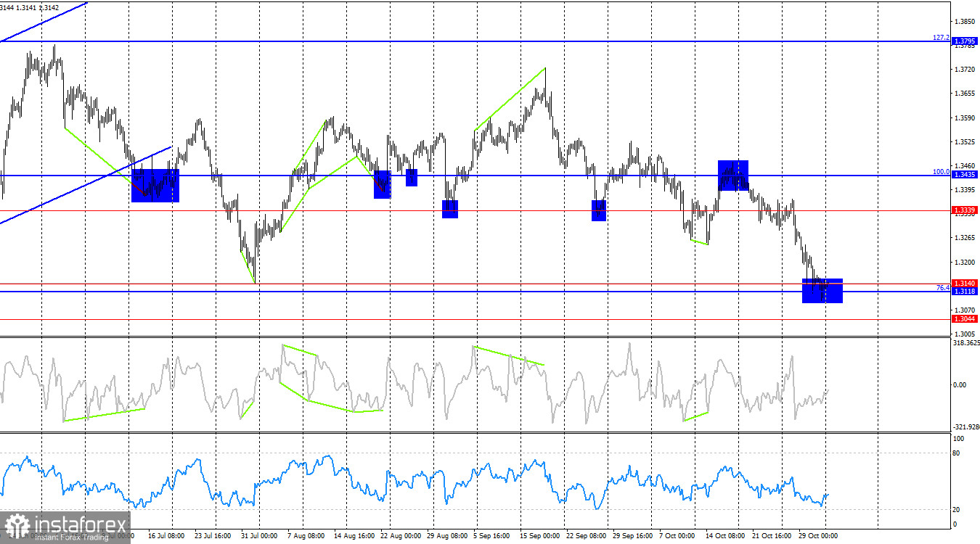Click the small blue box right of 22 Aug
The height and width of the screenshot is (544, 980).
tap(411, 176)
